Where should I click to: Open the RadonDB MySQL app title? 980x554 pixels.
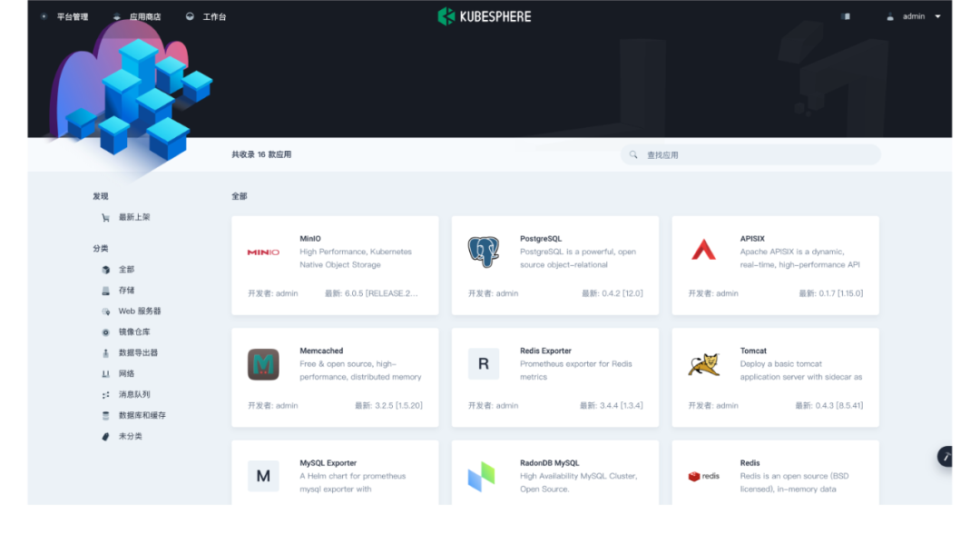pyautogui.click(x=549, y=463)
